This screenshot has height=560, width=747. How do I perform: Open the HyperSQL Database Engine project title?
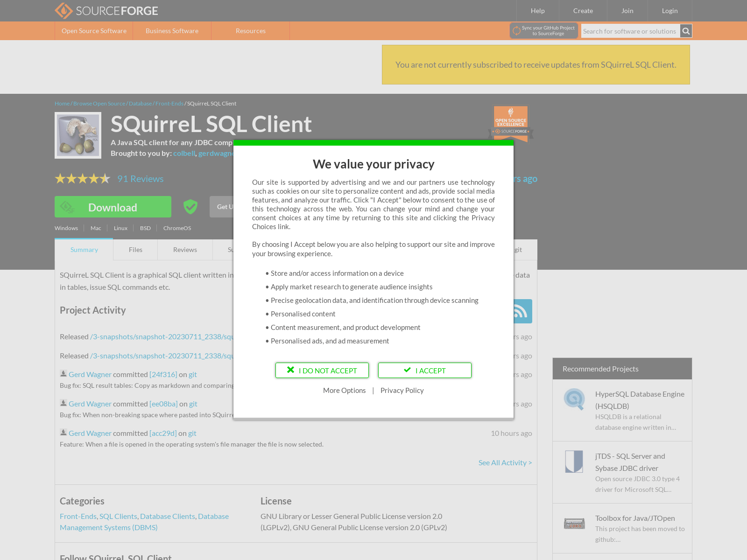click(x=640, y=400)
